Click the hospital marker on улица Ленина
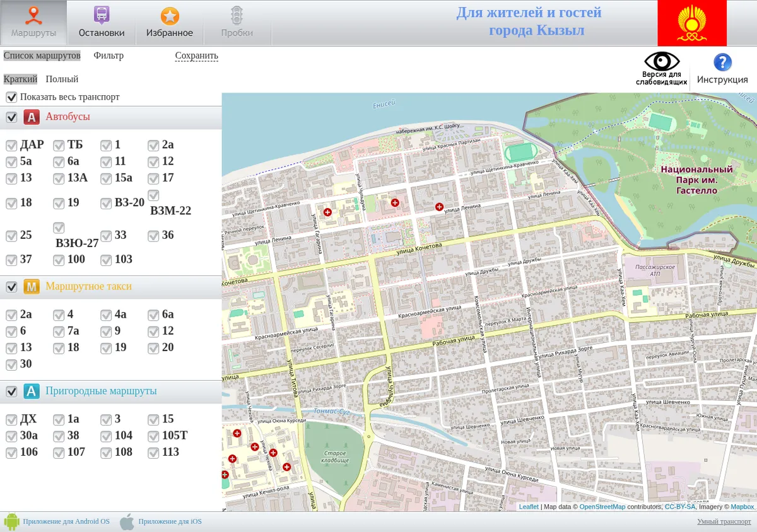 click(439, 207)
